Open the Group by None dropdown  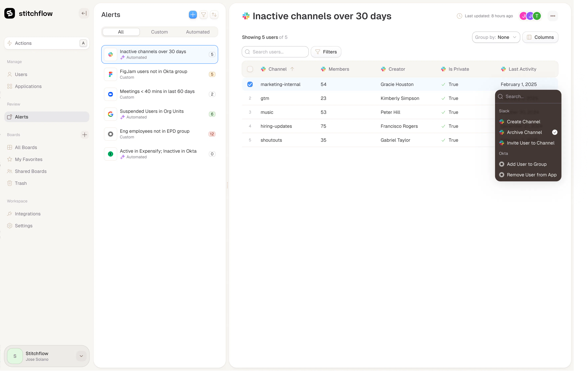point(496,37)
